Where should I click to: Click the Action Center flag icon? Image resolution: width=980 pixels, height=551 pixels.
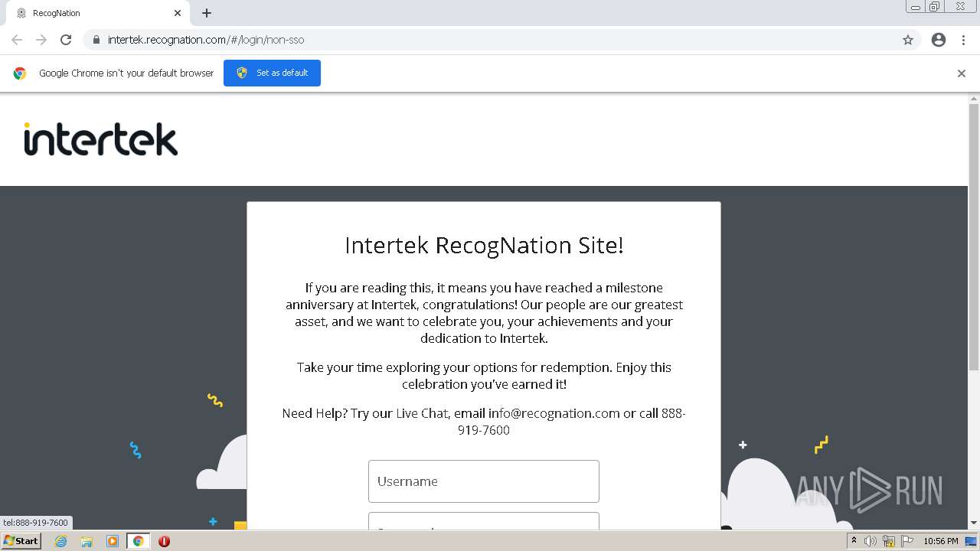tap(907, 541)
